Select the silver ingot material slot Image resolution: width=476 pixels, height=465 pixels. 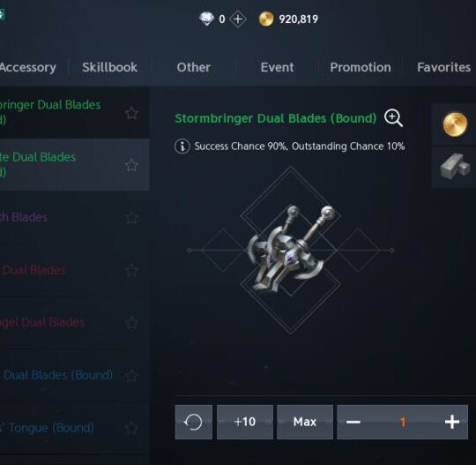[455, 168]
